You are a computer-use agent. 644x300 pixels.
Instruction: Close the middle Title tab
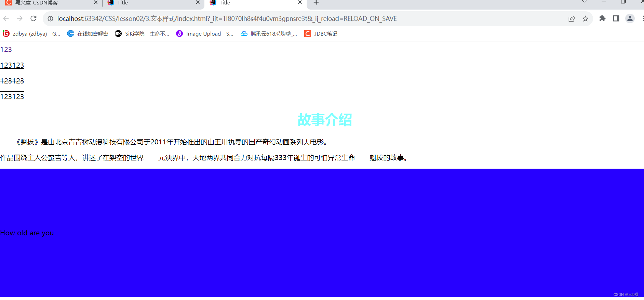[198, 3]
